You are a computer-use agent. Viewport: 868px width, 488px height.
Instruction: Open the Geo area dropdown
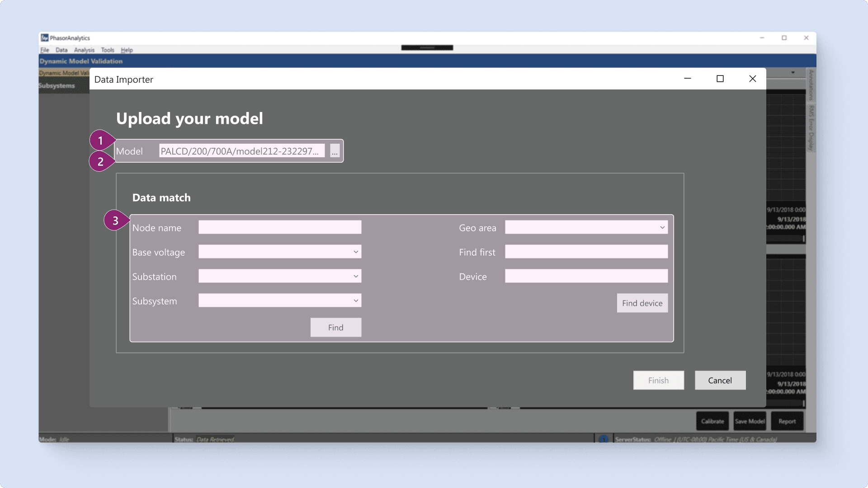coord(662,228)
